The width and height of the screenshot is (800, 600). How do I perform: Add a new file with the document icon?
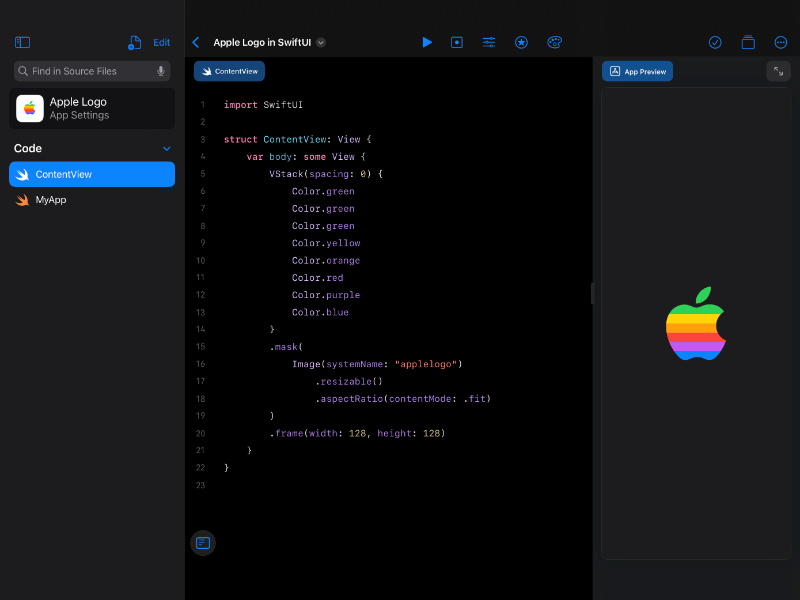coord(134,43)
